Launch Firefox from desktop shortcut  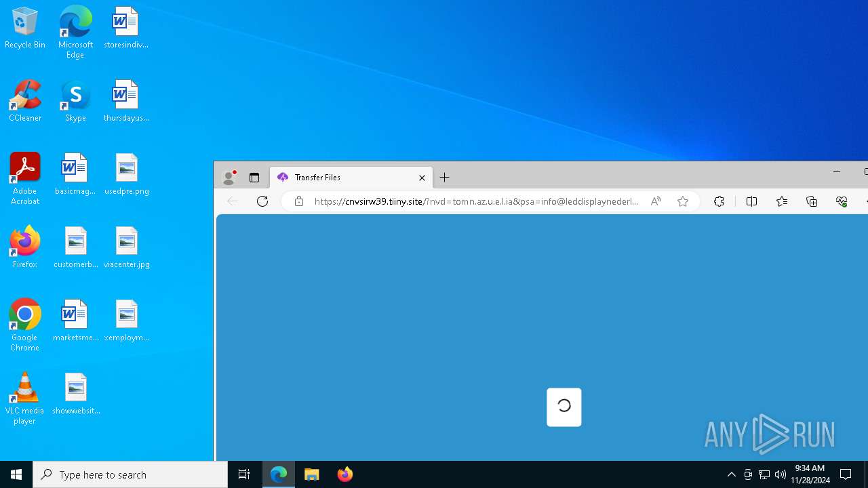(25, 248)
